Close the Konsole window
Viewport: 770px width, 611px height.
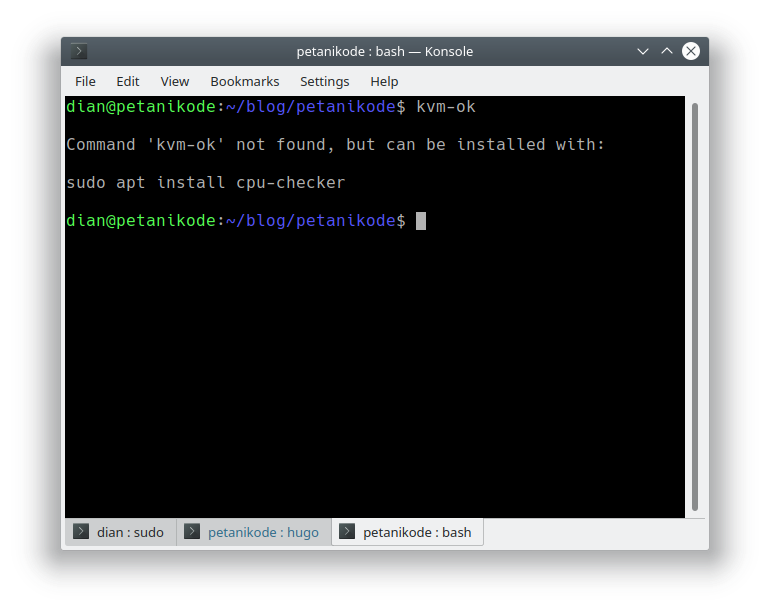[690, 51]
